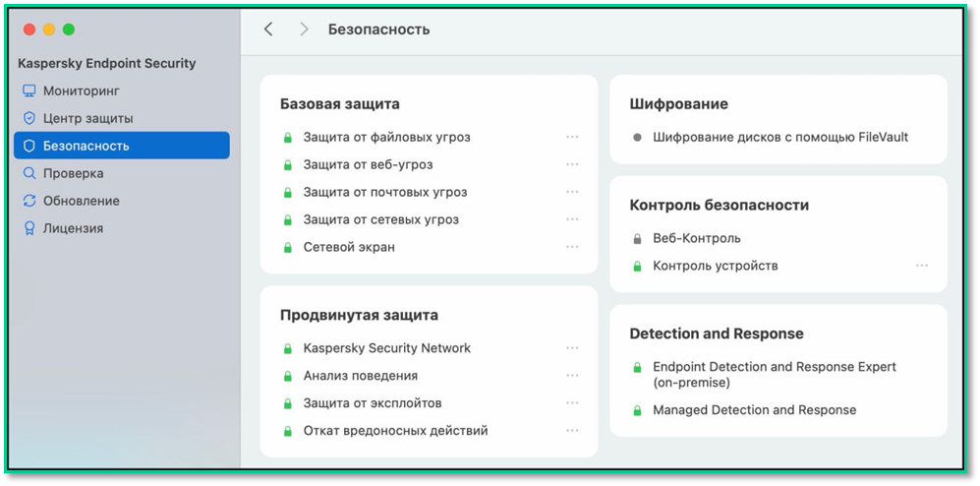Click the Веб-Контроль label
The width and height of the screenshot is (980, 486).
(697, 238)
